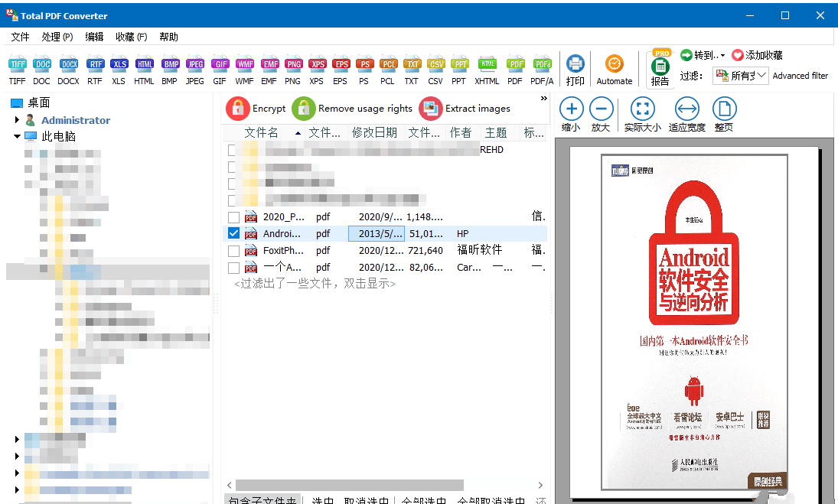Click the Android book cover preview
The width and height of the screenshot is (838, 504).
tap(694, 322)
